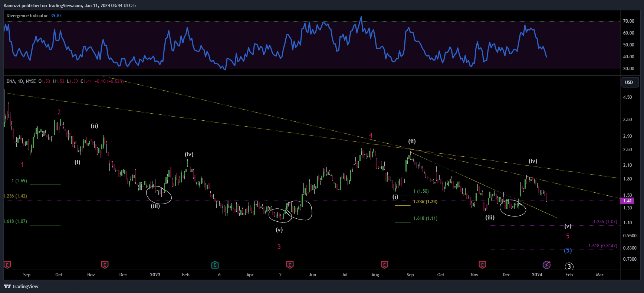
Task: Open the USD currency selector
Action: pos(630,82)
